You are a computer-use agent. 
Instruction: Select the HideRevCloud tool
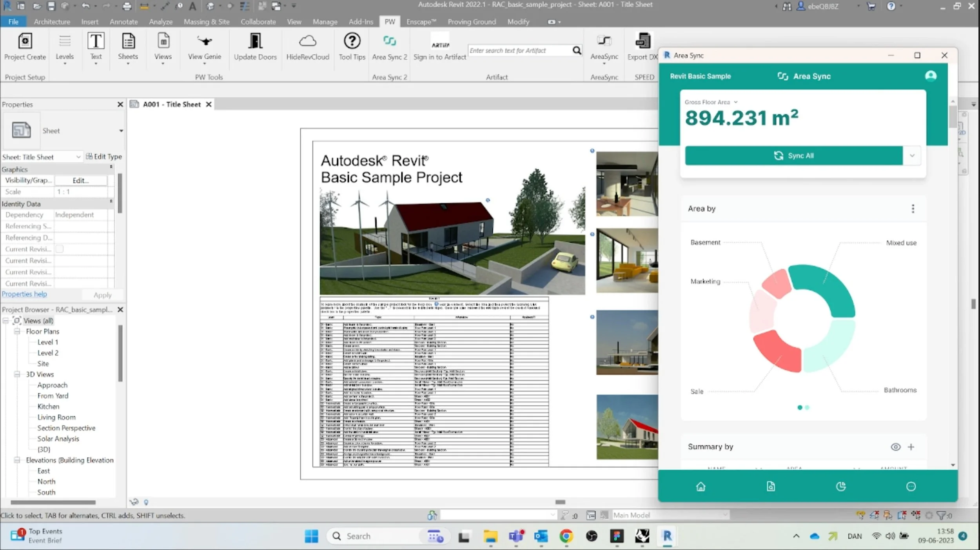point(308,47)
